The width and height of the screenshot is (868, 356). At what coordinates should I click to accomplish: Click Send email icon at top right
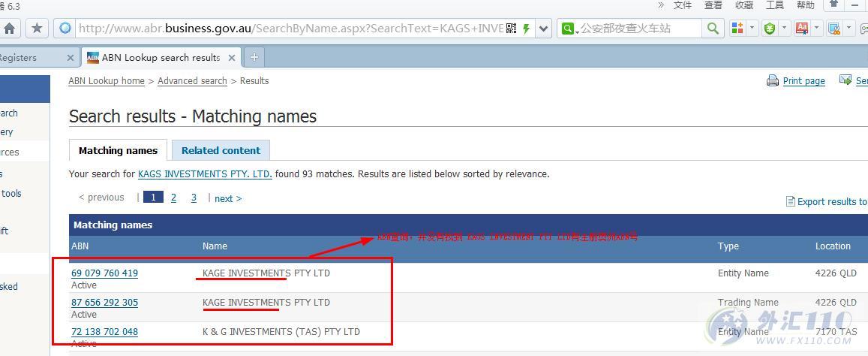(845, 80)
